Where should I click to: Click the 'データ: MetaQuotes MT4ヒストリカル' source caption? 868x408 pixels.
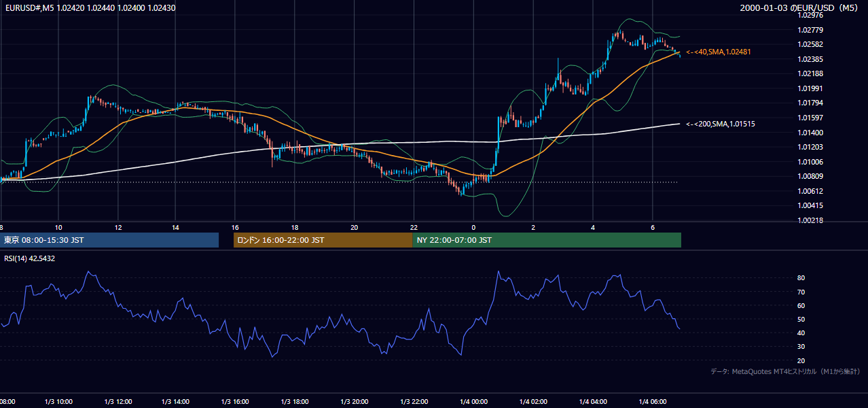(786, 371)
